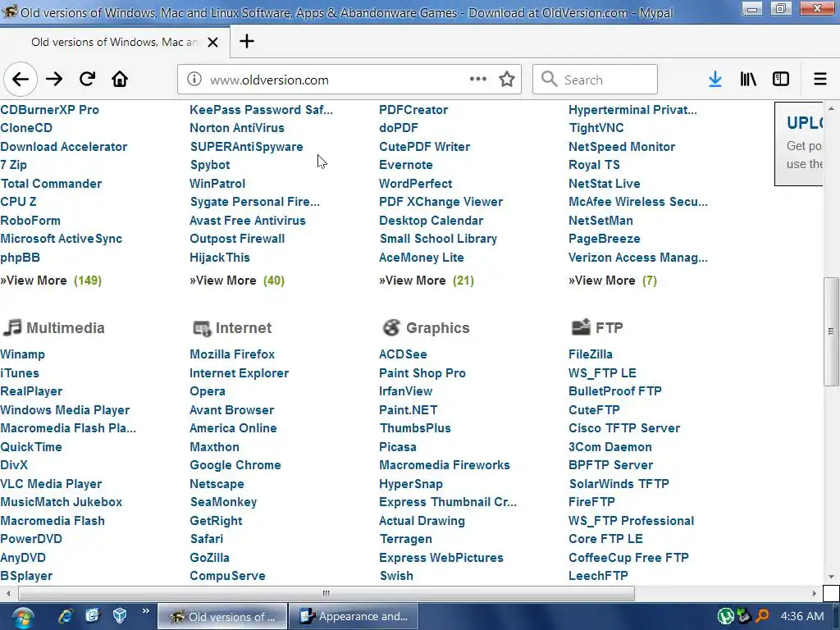Open the Evernote link
This screenshot has width=840, height=630.
[x=405, y=165]
